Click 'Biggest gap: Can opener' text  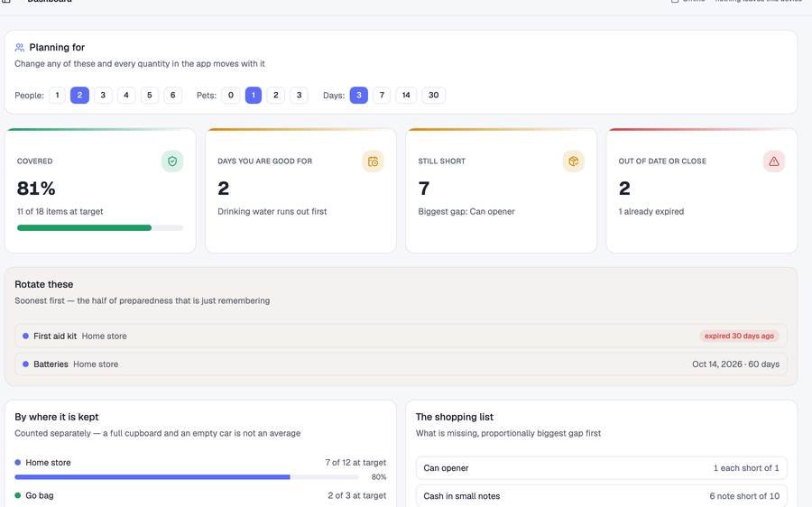point(466,211)
